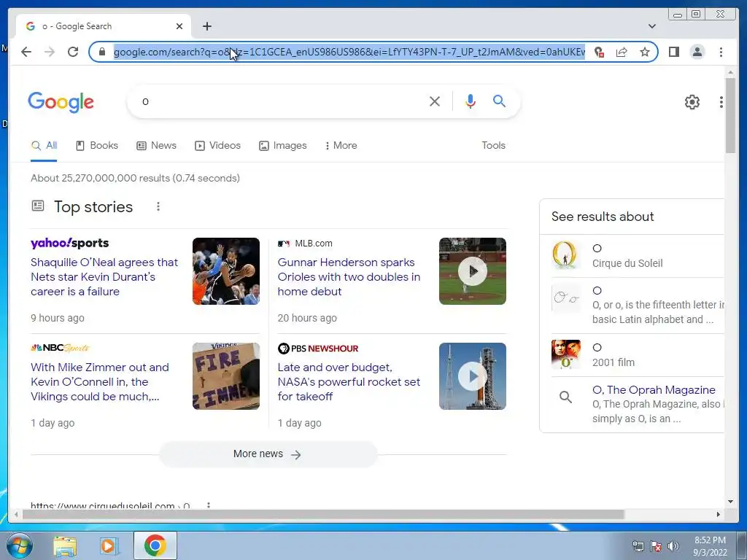Click the horizontal scrollbar left arrow

(17, 514)
